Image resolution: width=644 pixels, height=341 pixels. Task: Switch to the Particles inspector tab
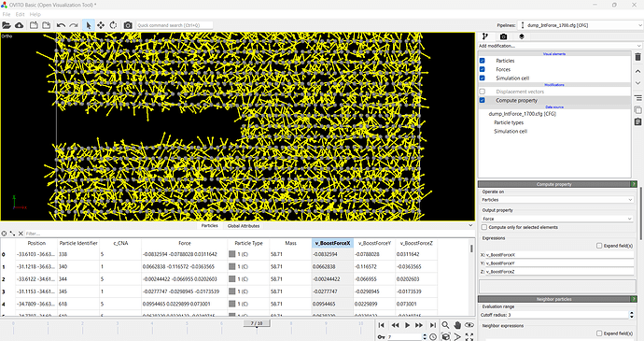click(x=209, y=225)
